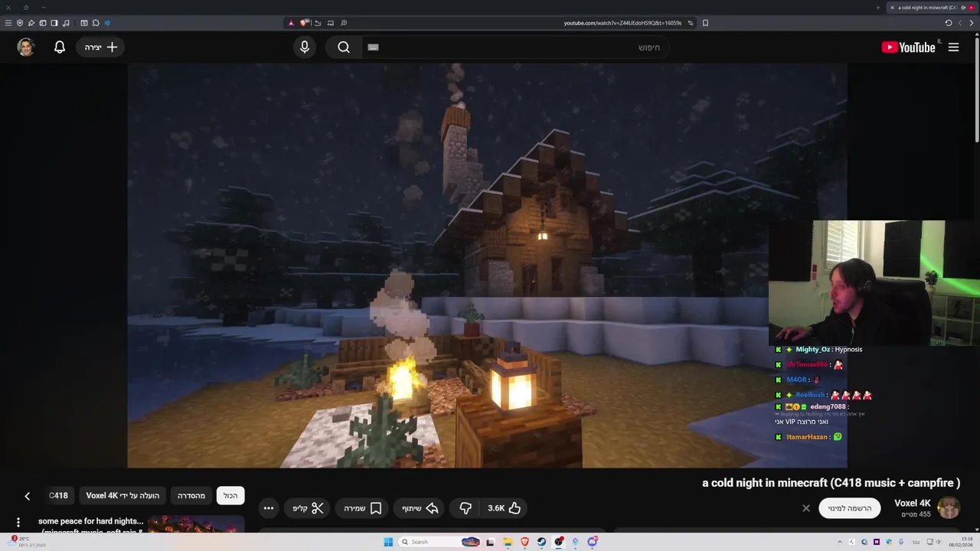
Task: Select the 'a cold night in minecraft' tab
Action: coord(933,8)
